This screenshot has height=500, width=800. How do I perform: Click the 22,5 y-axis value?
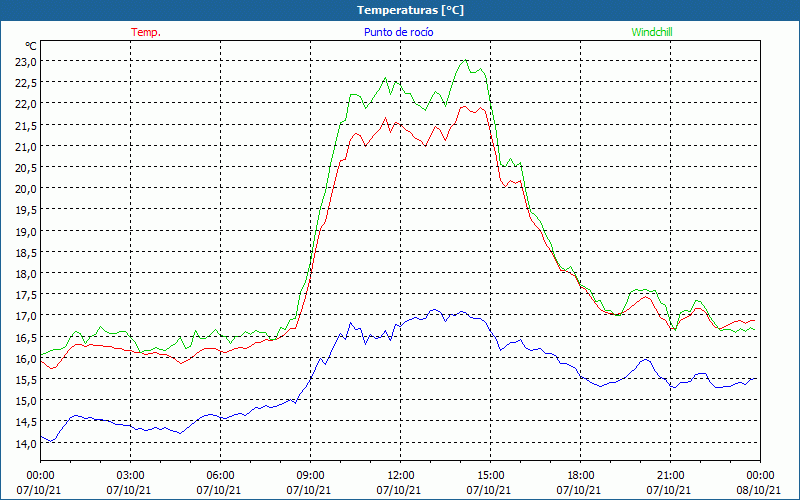coord(26,83)
